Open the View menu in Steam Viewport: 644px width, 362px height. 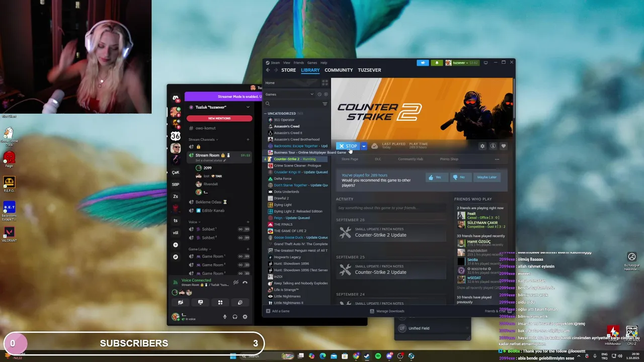286,63
